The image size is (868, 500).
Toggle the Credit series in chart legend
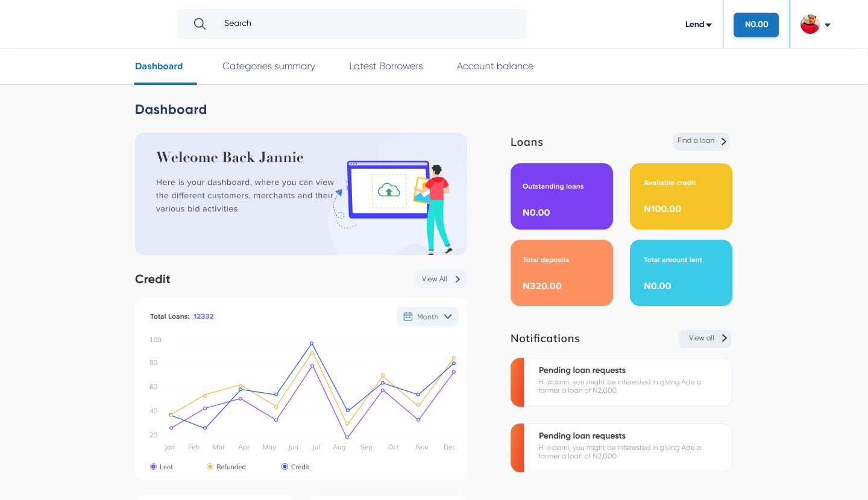click(x=285, y=467)
